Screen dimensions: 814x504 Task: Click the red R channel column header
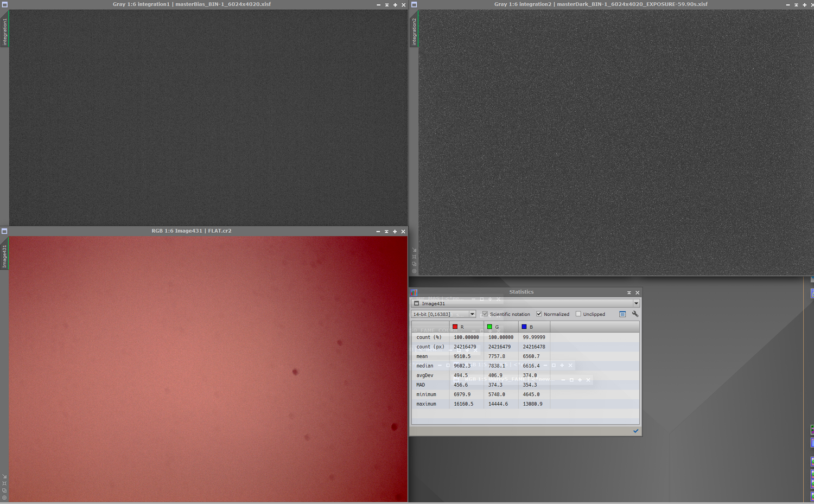coord(466,327)
